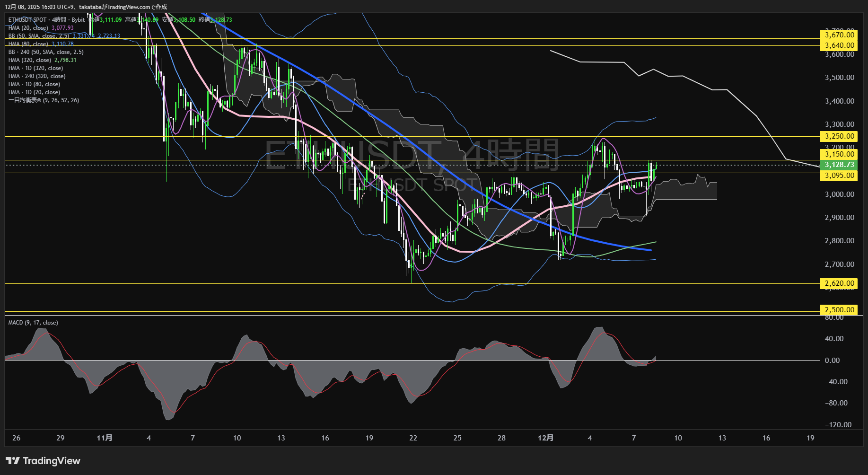Click the −120.00 tick on MACD scale
Viewport: 868px width, 475px height.
[838, 425]
